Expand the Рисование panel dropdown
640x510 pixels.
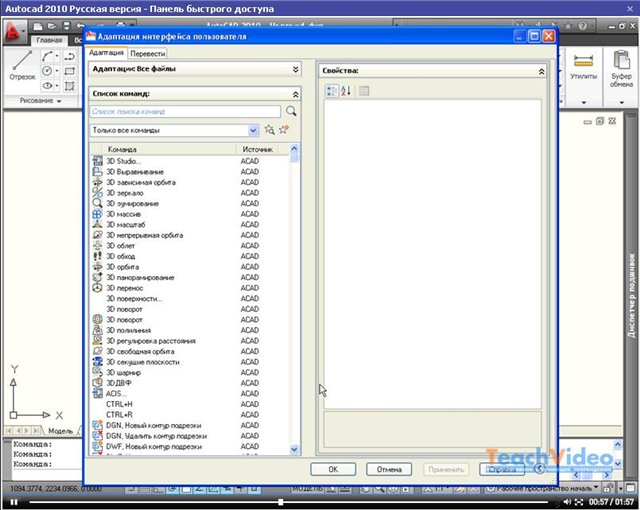[x=59, y=101]
